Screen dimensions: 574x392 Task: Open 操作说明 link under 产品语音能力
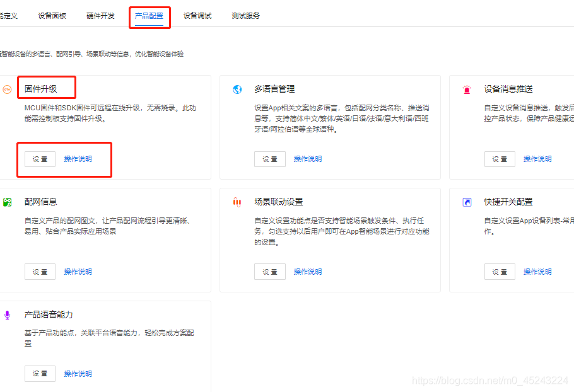click(x=78, y=374)
